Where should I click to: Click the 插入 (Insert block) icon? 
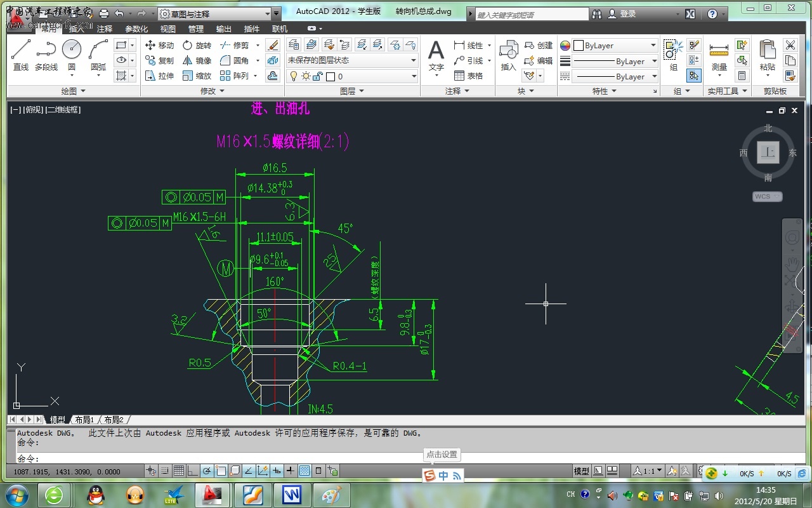click(509, 56)
